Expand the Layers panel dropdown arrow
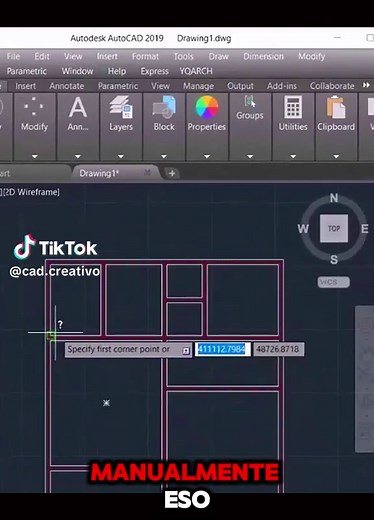The height and width of the screenshot is (520, 374). click(x=121, y=156)
